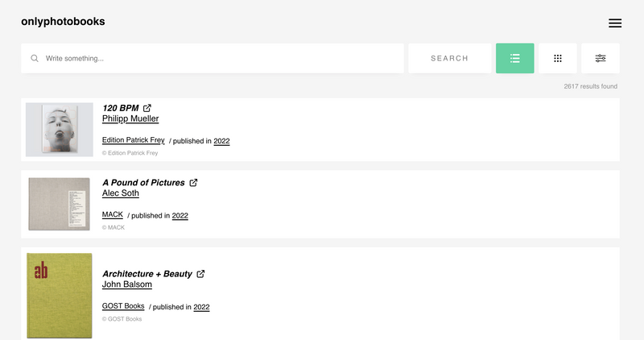Open the filter sliders panel
The width and height of the screenshot is (644, 340).
click(x=601, y=58)
